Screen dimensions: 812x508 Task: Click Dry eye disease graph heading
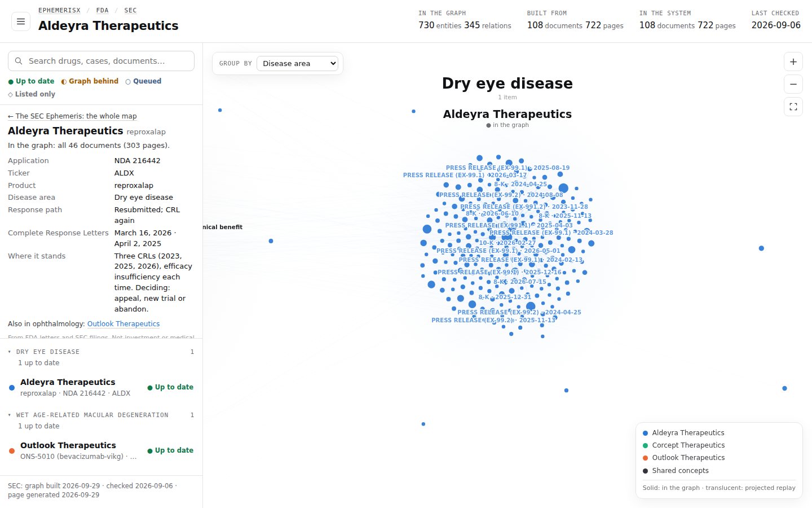507,84
